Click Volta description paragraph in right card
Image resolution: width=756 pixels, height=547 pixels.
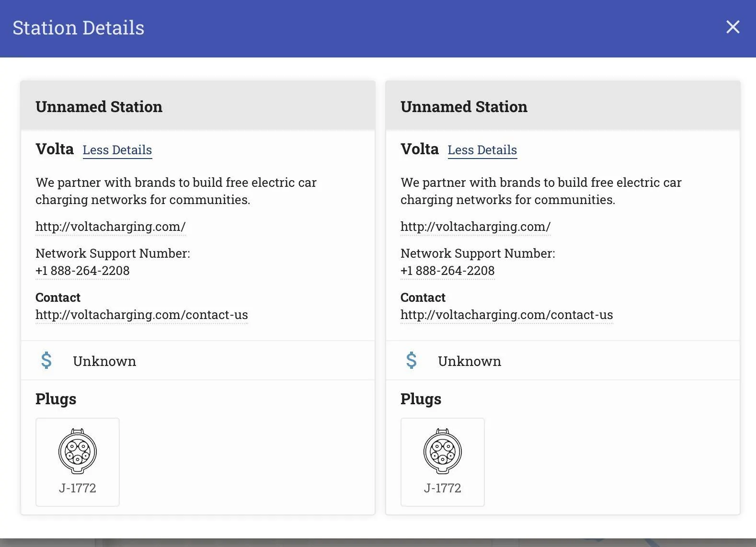pyautogui.click(x=541, y=191)
